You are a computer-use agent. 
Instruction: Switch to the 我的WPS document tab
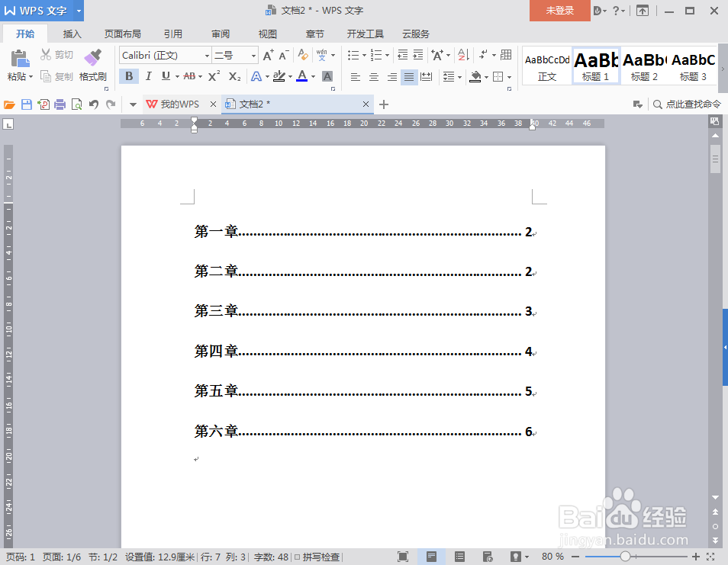tap(180, 103)
